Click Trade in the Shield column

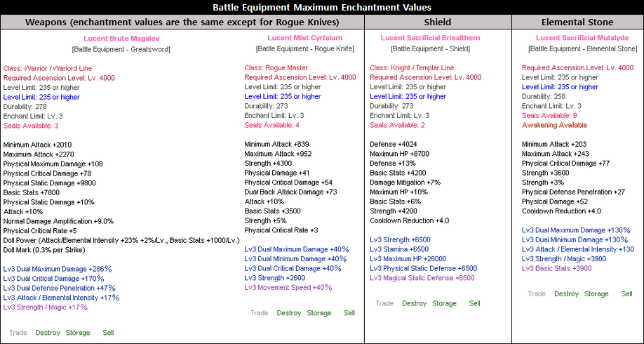click(x=384, y=303)
